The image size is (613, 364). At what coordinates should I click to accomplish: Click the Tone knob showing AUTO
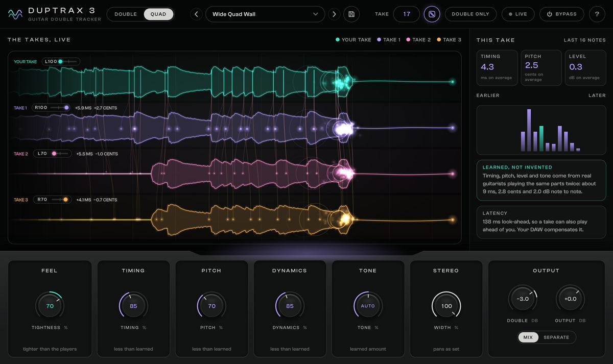[368, 306]
